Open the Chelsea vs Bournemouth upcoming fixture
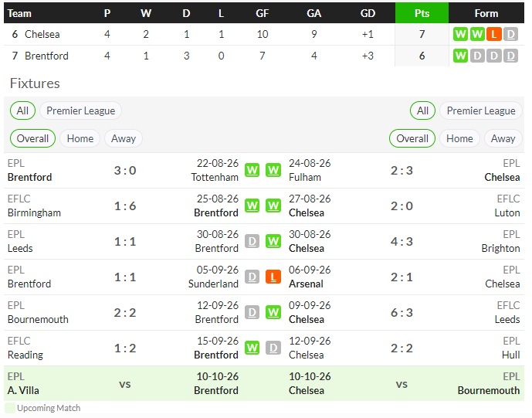 (x=405, y=384)
